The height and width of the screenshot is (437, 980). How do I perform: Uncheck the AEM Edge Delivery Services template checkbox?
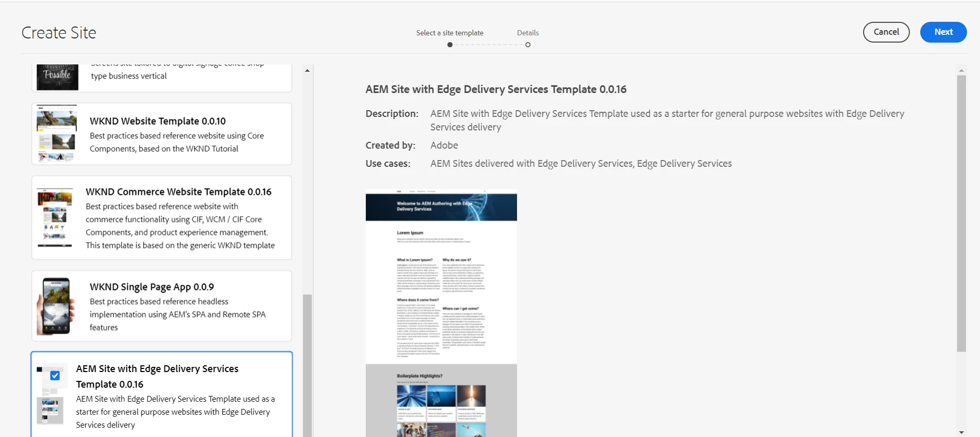(55, 375)
